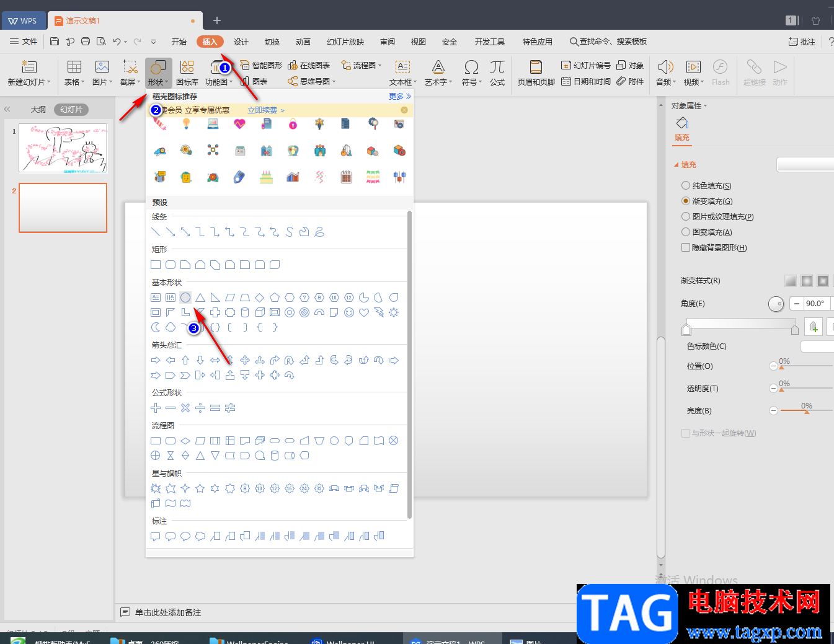834x644 pixels.
Task: Adjust the Brightness (亮度) slider
Action: point(807,410)
